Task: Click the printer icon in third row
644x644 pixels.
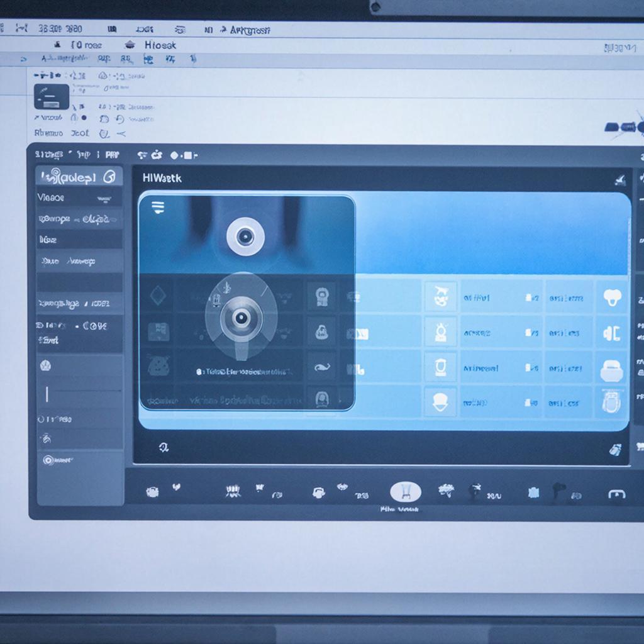Action: pos(611,370)
